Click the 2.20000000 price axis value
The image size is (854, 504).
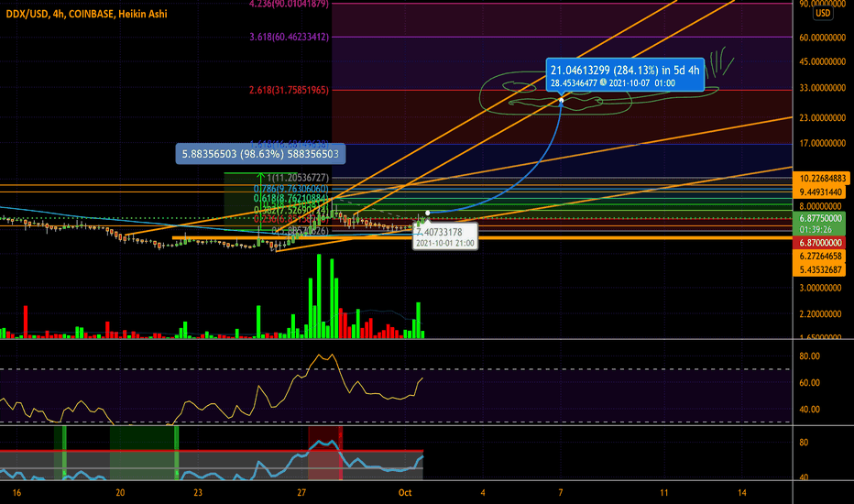(x=820, y=314)
